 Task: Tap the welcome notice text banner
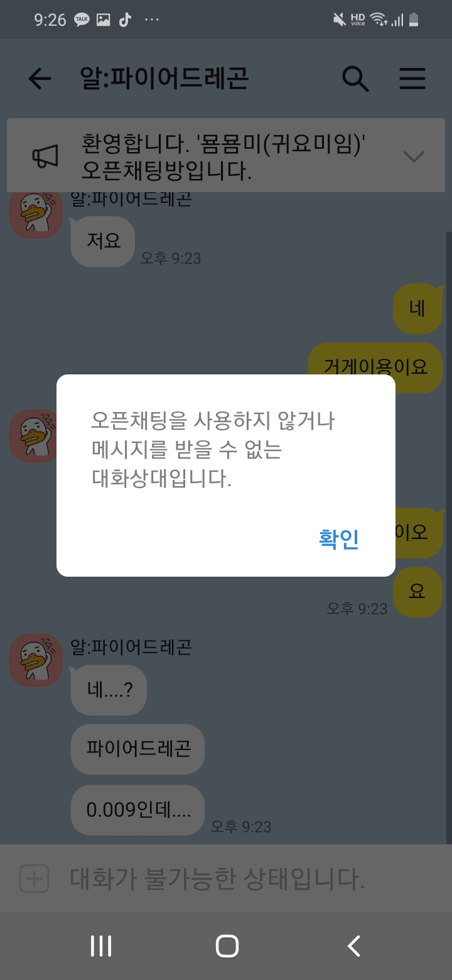pyautogui.click(x=225, y=156)
